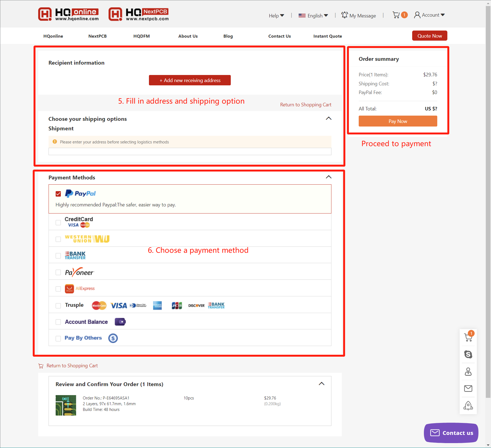Click the Pay By Others dollar icon
The width and height of the screenshot is (491, 448).
pos(113,338)
